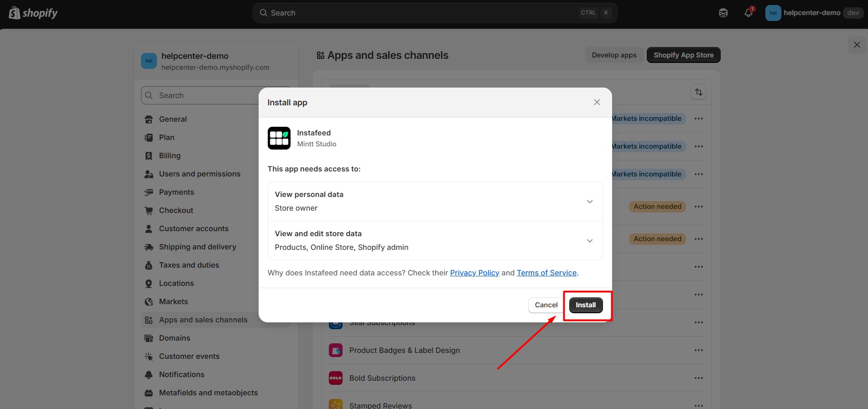Cancel the app installation
Viewport: 868px width, 409px height.
546,305
